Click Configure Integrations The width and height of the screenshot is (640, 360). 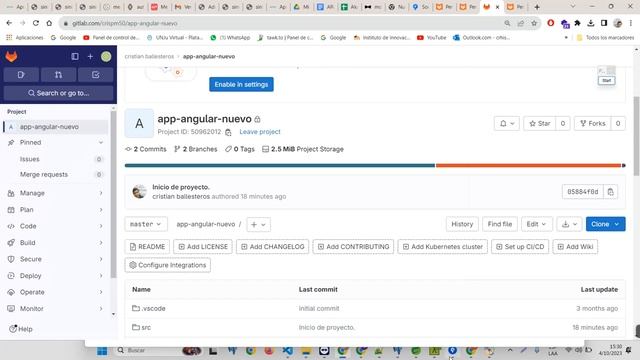tap(168, 265)
